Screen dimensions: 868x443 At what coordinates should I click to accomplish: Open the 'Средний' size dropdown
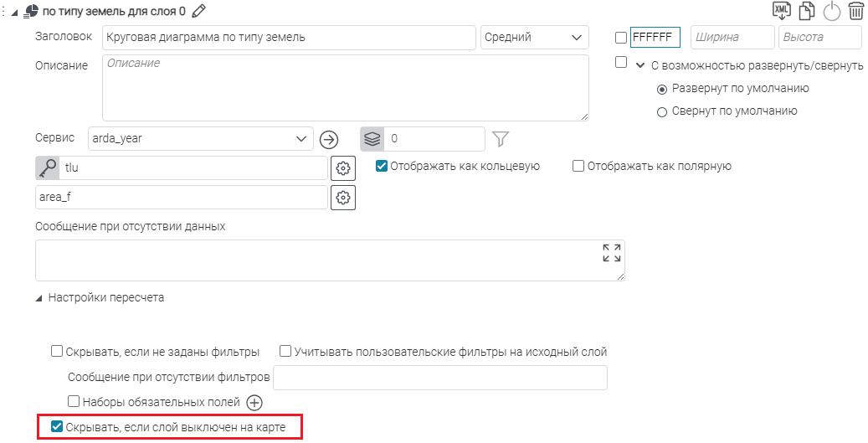click(534, 38)
